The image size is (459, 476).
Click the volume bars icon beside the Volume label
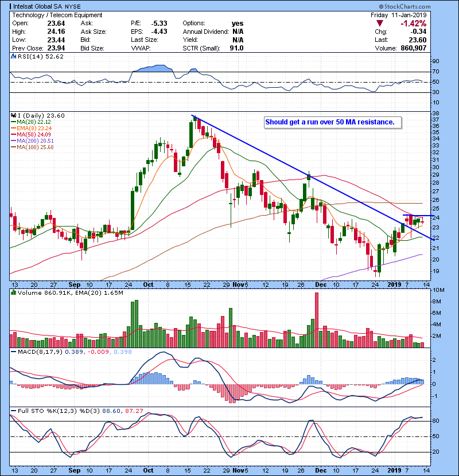(x=13, y=292)
